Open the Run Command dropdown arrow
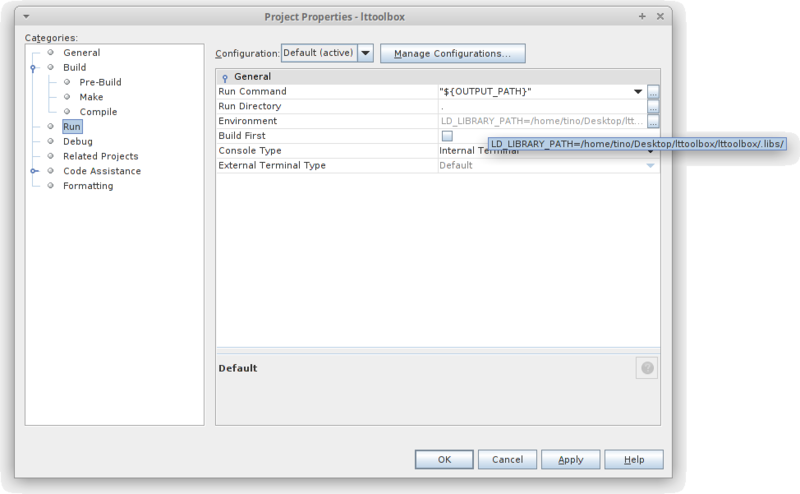This screenshot has height=494, width=800. pos(636,91)
